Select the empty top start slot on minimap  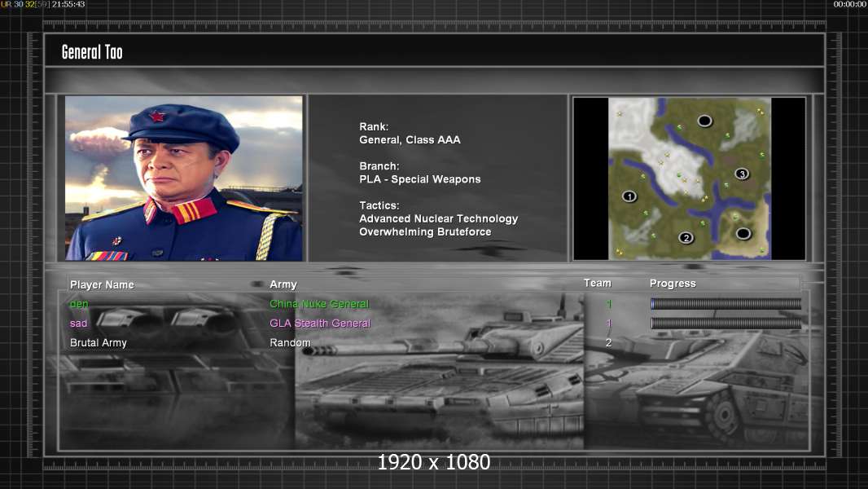(x=704, y=121)
